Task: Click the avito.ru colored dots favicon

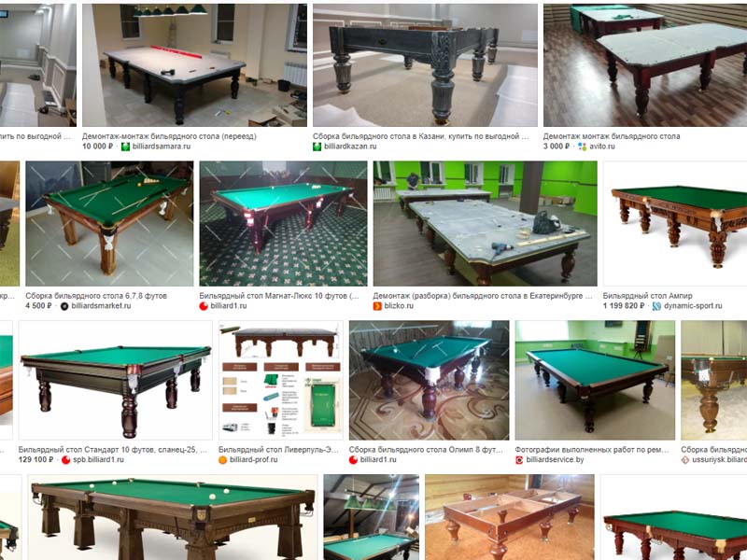Action: [x=582, y=147]
